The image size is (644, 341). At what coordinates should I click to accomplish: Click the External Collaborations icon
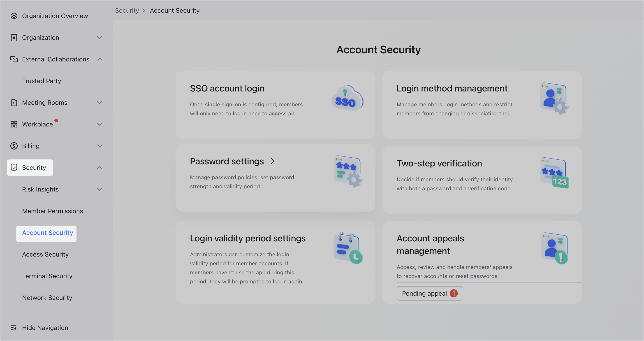14,59
